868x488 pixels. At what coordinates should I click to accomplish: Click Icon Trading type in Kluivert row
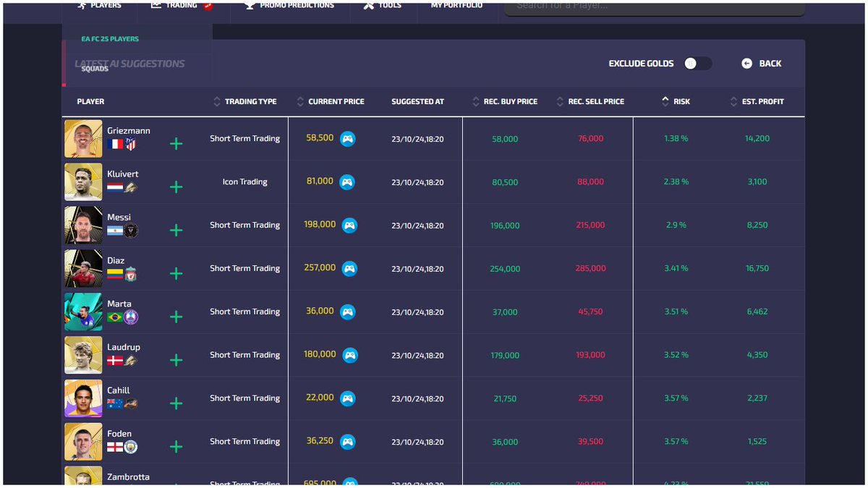click(245, 182)
